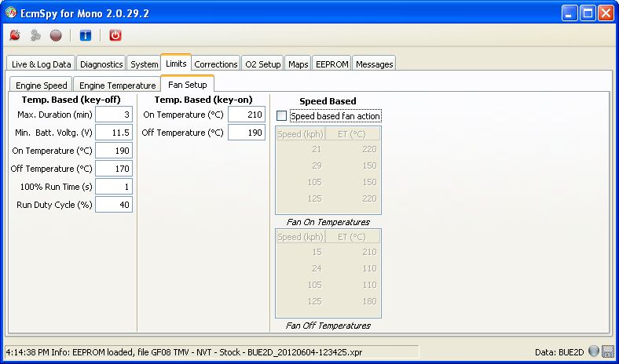Image resolution: width=619 pixels, height=364 pixels.
Task: Click the round status indicator in status bar
Action: tap(594, 351)
